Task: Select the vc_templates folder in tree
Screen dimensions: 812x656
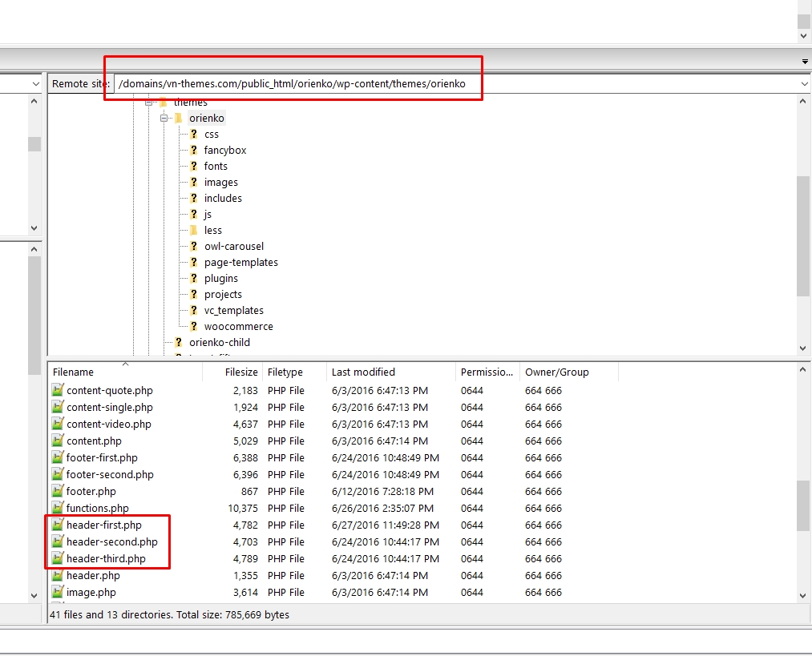Action: click(x=233, y=311)
